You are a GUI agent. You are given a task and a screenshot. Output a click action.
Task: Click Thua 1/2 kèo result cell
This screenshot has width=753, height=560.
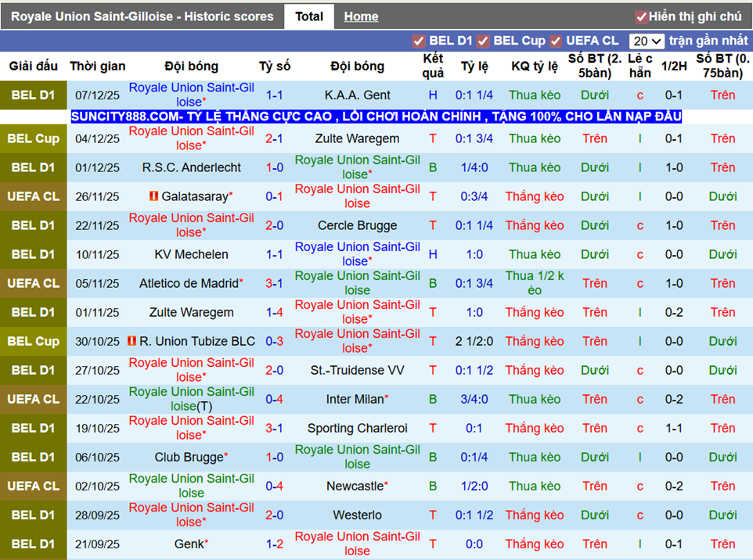pyautogui.click(x=535, y=283)
